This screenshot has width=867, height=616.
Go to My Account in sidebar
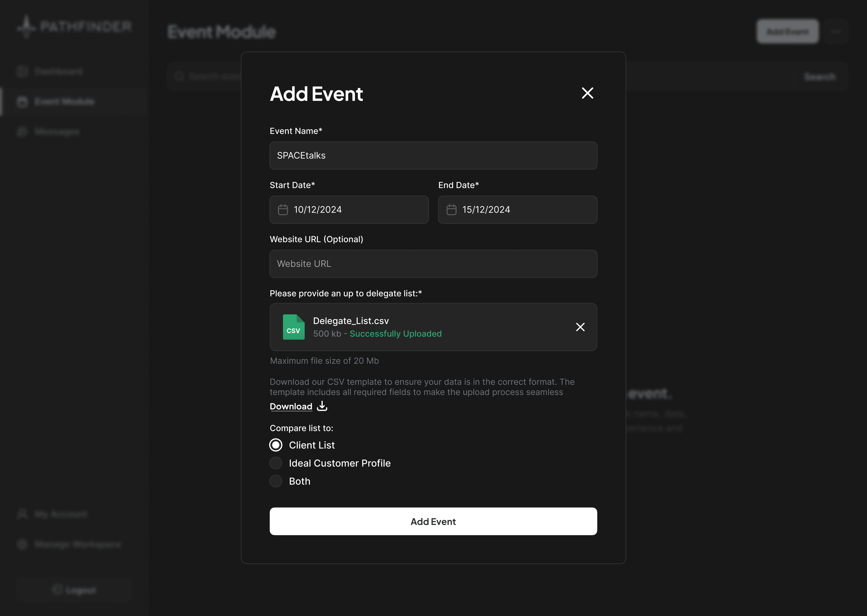click(61, 514)
